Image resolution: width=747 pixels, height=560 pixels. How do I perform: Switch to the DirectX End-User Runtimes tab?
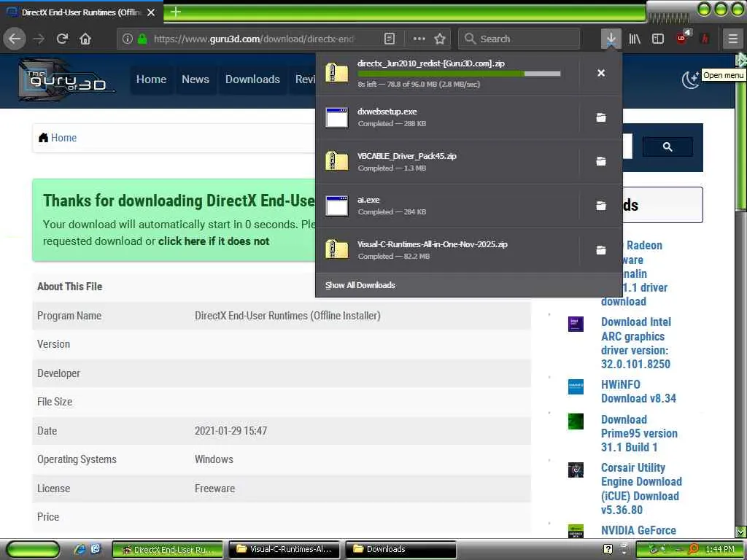(81, 12)
